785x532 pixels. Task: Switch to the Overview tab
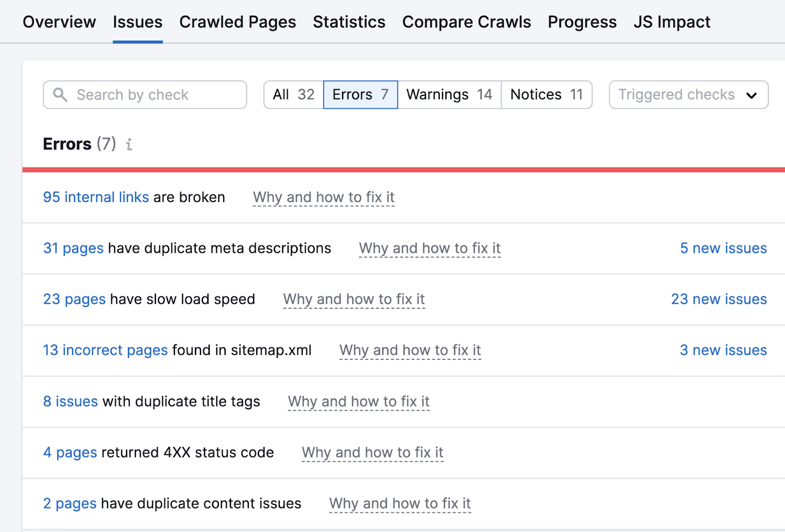pyautogui.click(x=59, y=22)
